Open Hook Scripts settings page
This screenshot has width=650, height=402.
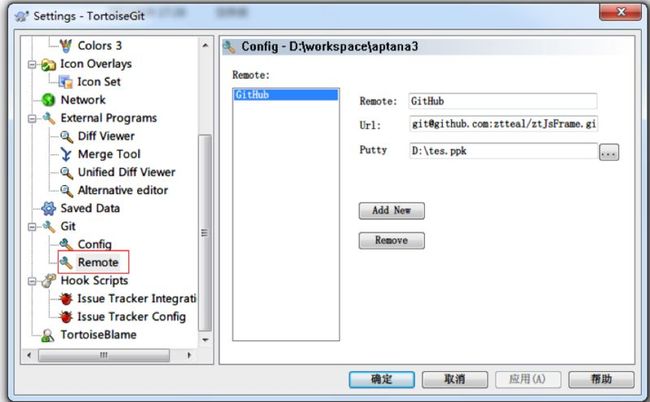[x=94, y=281]
